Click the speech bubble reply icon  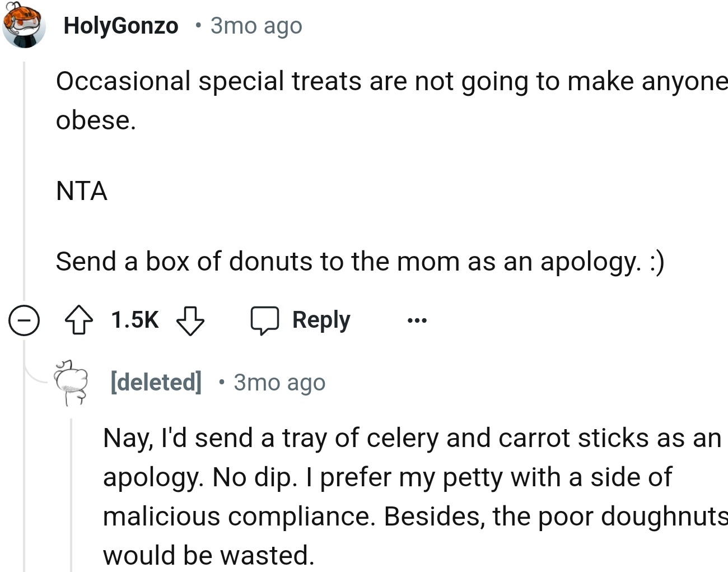click(x=264, y=320)
